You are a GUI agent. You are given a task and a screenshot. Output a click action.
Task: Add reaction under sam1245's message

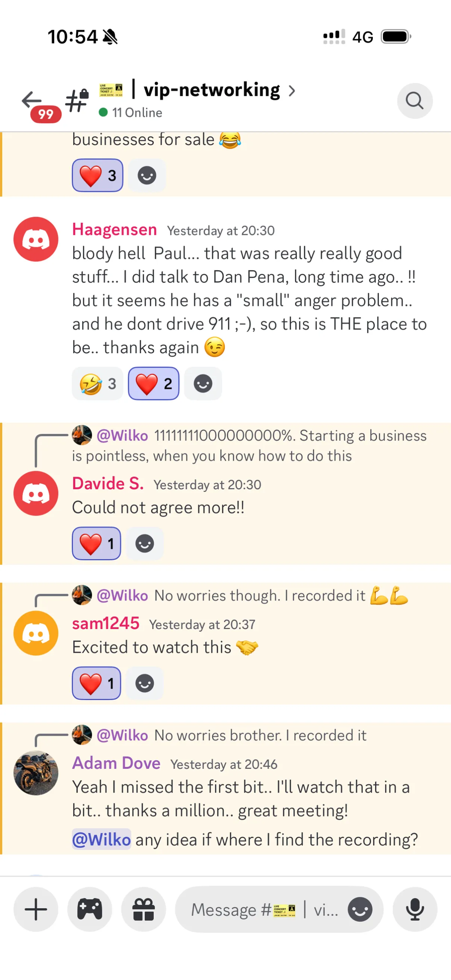145,683
